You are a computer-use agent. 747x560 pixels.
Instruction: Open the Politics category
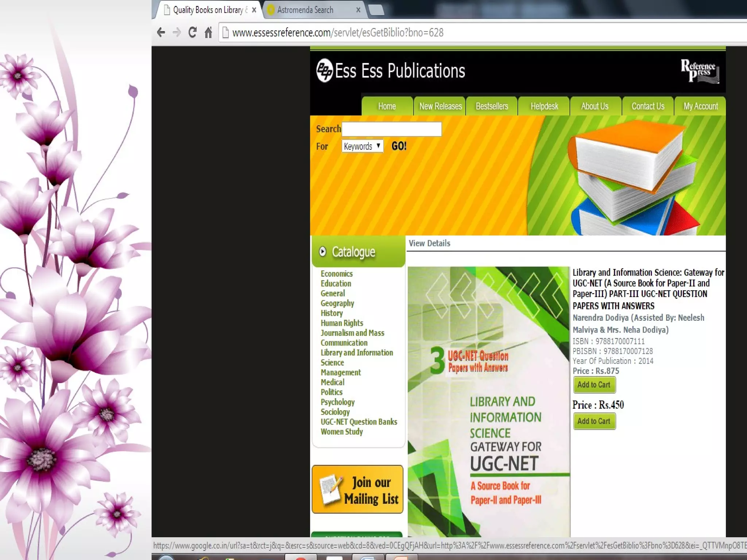331,392
